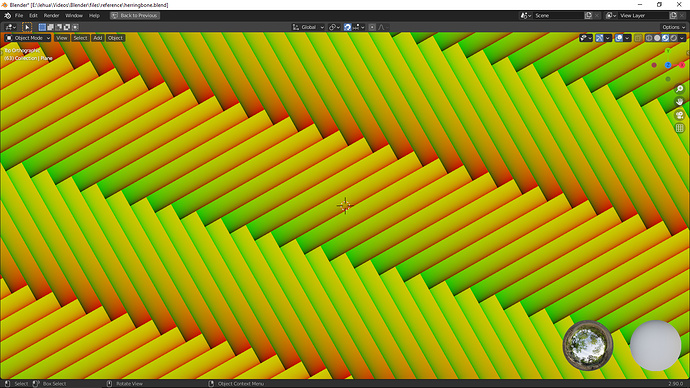Open the overlays options arrow
Viewport: 690px width, 388px height.
coord(627,38)
